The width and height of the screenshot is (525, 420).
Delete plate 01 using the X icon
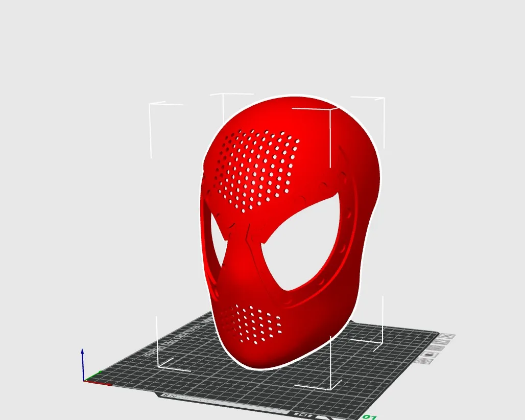[446, 336]
